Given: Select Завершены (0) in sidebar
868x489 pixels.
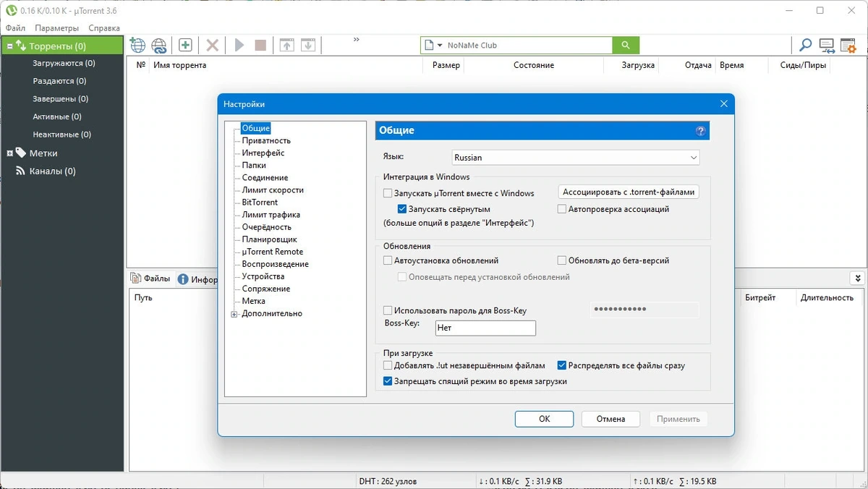Looking at the screenshot, I should pyautogui.click(x=61, y=99).
